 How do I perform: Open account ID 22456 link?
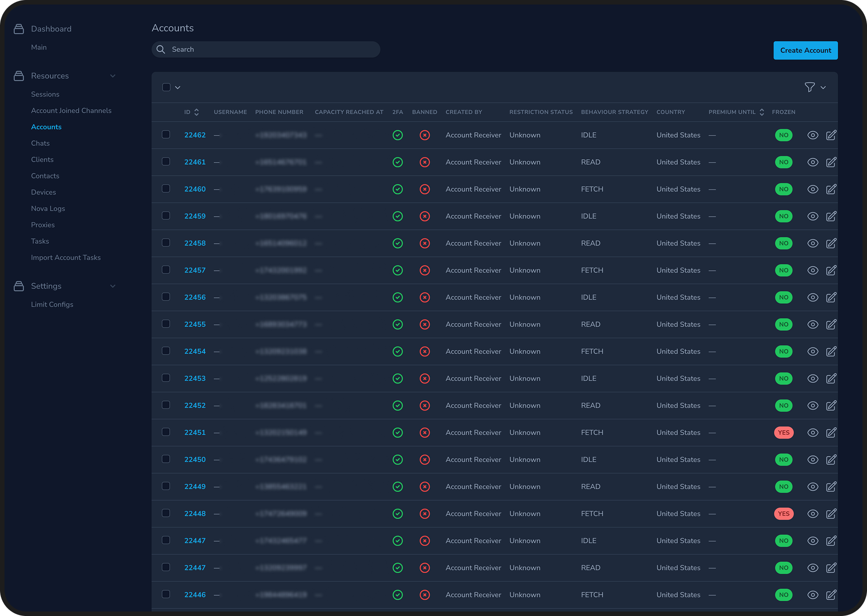click(195, 297)
